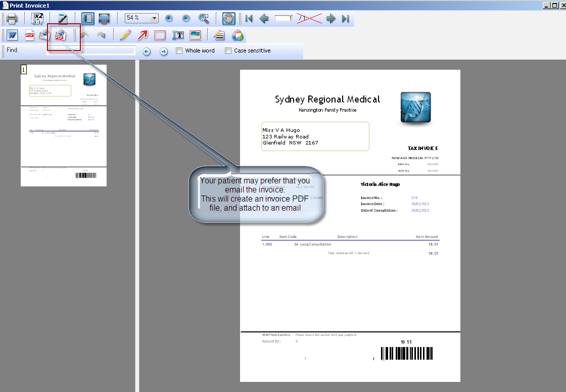Select the text box tool
566x392 pixels.
click(x=177, y=35)
